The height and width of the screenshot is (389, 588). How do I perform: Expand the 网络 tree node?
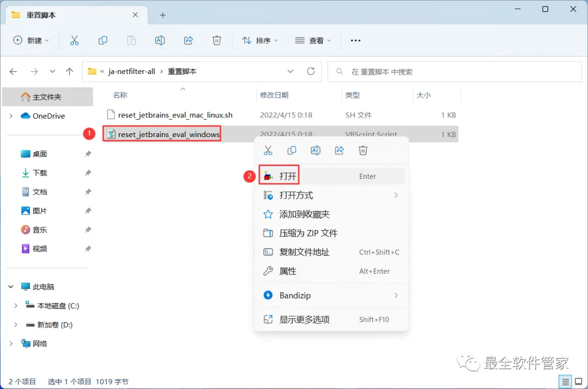[11, 344]
